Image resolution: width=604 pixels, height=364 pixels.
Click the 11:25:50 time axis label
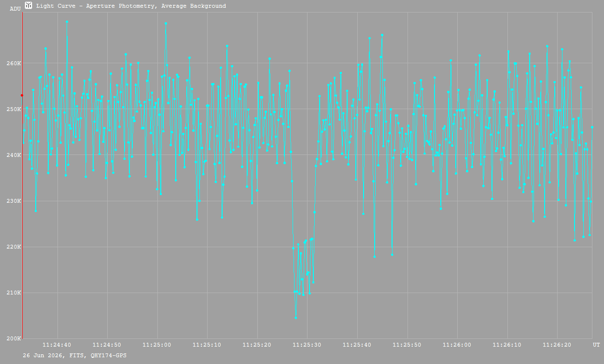407,345
